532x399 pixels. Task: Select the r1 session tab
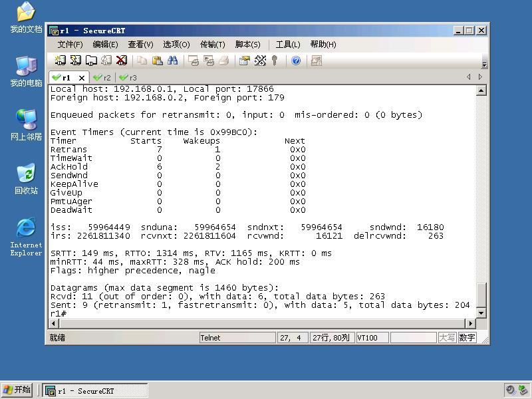65,78
